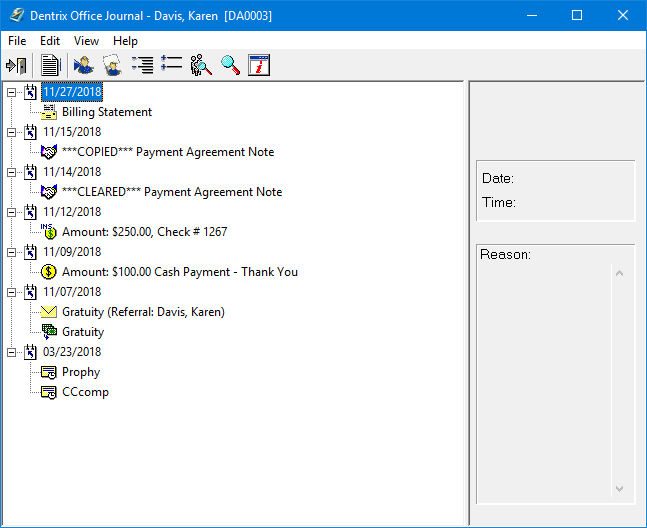Collapse the 03/23/2018 tree node
This screenshot has width=647, height=528.
click(x=12, y=352)
